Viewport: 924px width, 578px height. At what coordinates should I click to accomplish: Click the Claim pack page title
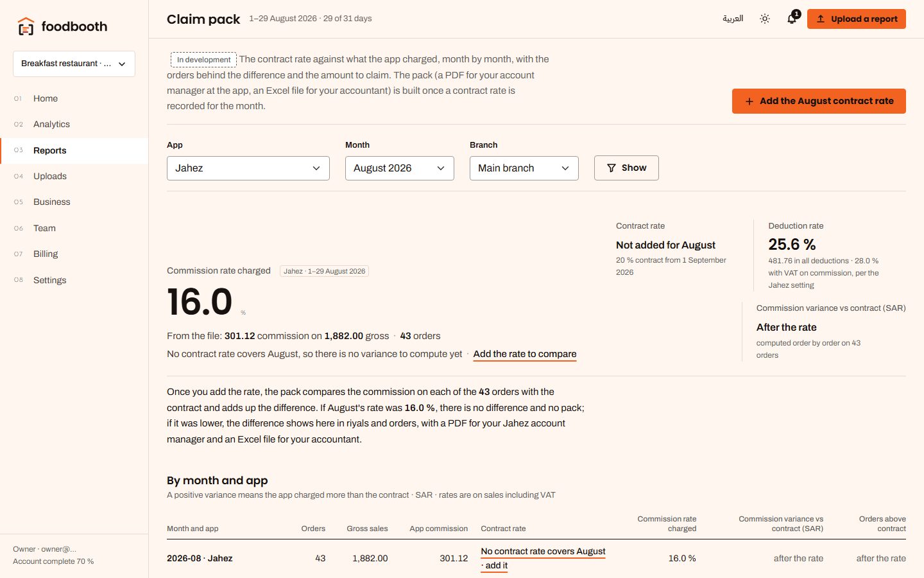(x=203, y=19)
